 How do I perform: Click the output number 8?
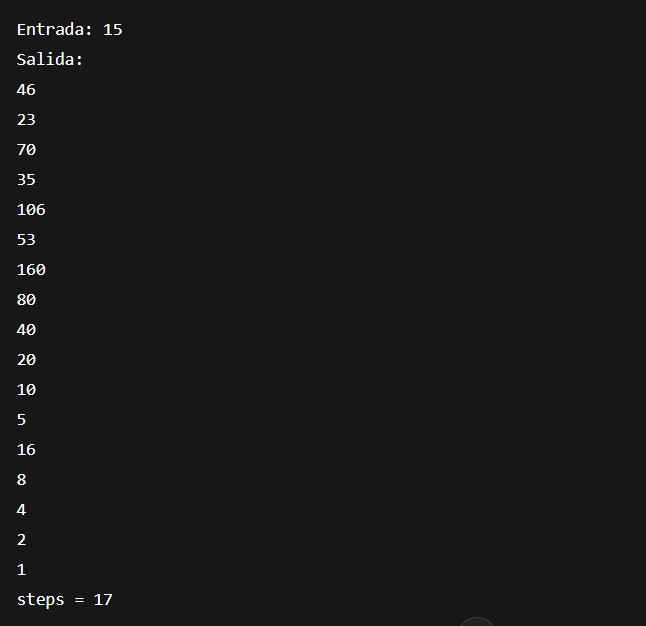[x=22, y=480]
